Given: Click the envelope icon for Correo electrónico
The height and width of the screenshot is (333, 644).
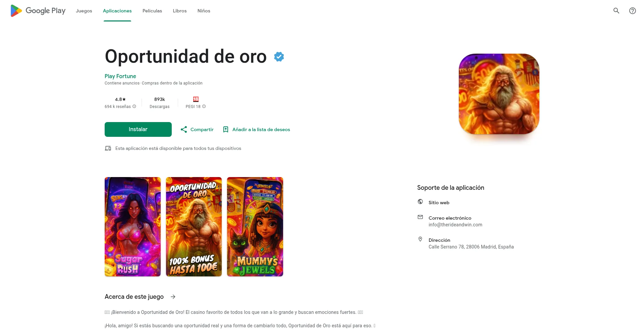Looking at the screenshot, I should tap(420, 217).
